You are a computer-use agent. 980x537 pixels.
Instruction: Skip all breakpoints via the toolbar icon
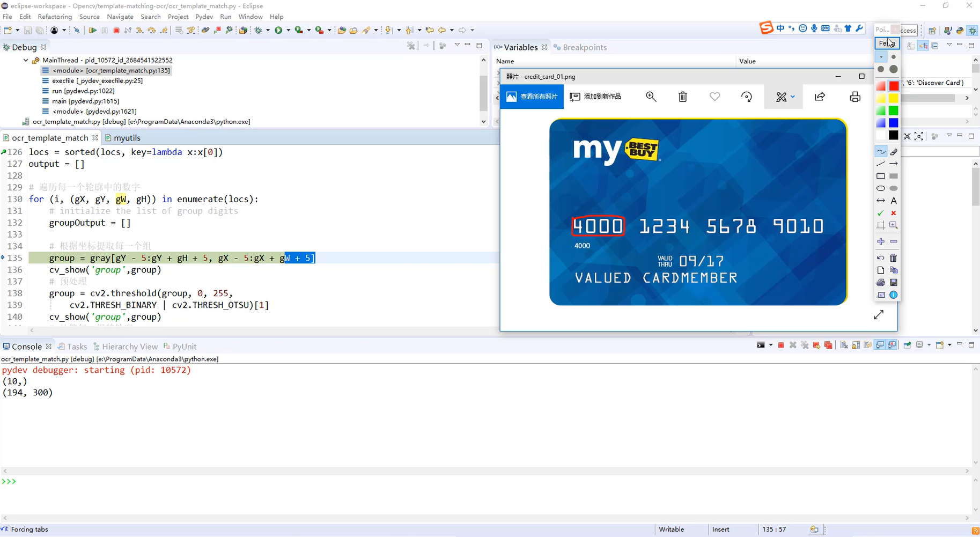77,31
